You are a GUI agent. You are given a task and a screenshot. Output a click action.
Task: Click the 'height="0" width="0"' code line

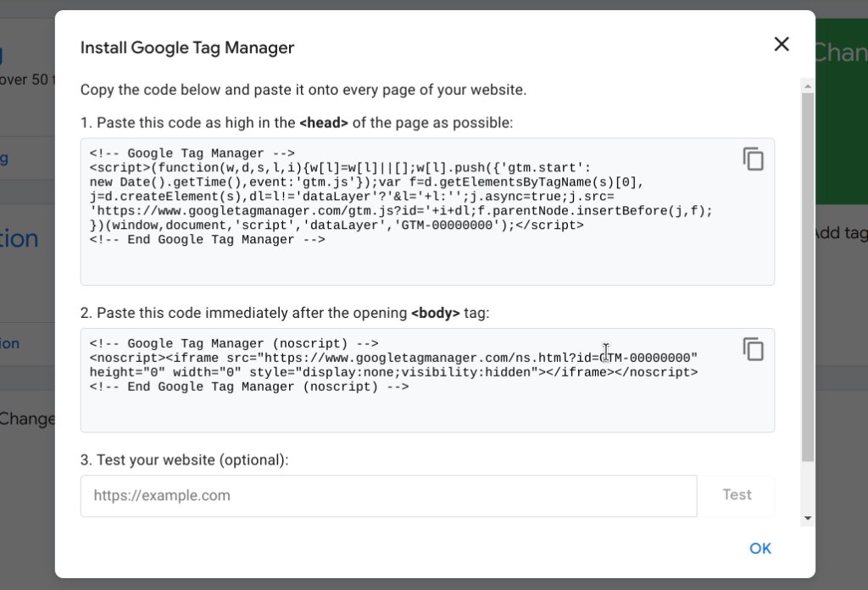point(393,372)
